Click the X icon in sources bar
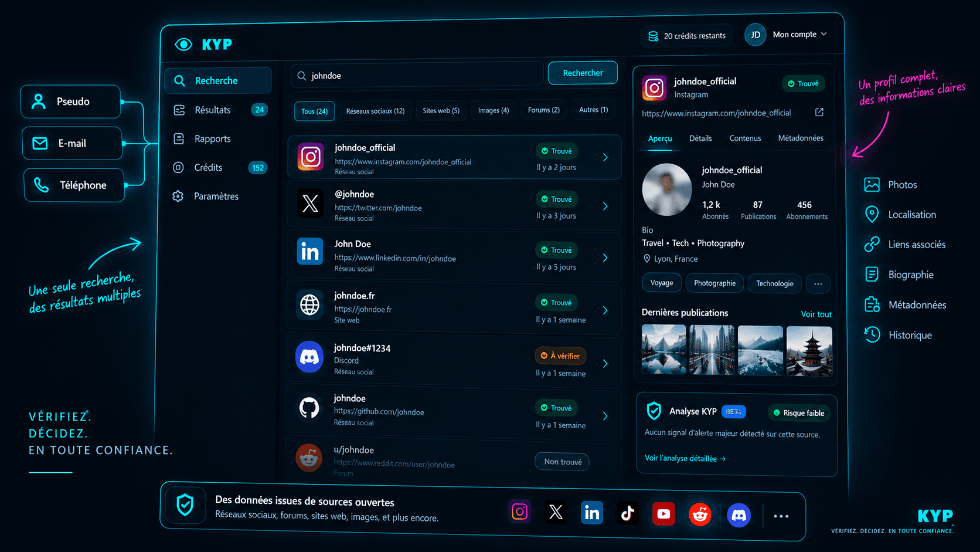980x552 pixels. [x=556, y=512]
